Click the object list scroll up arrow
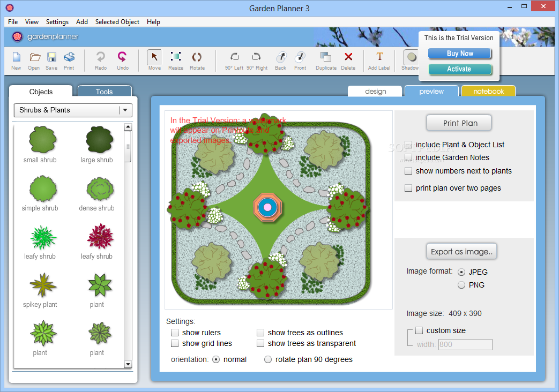 [x=128, y=127]
